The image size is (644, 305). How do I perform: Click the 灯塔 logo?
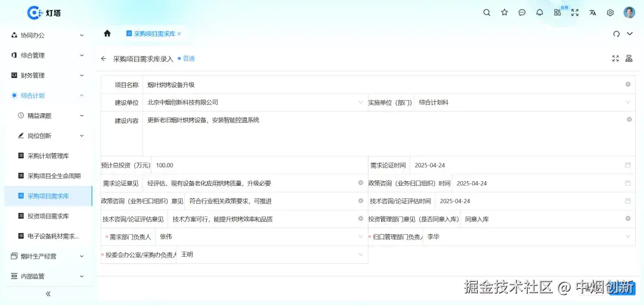(44, 13)
